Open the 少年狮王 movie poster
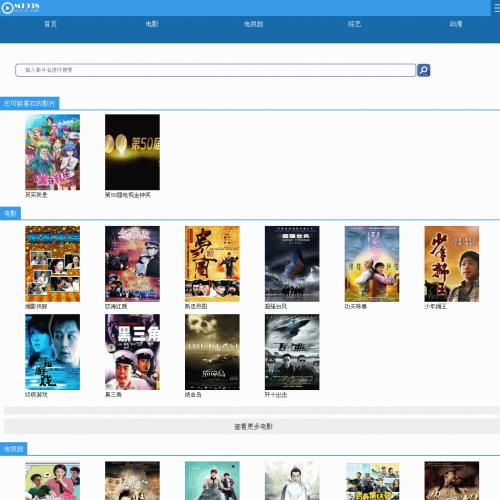 coord(452,264)
